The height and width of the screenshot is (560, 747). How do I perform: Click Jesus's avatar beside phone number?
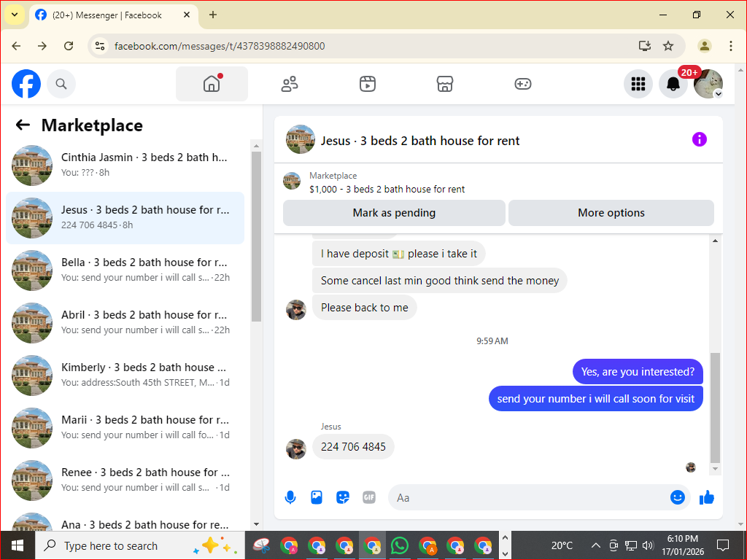[296, 449]
